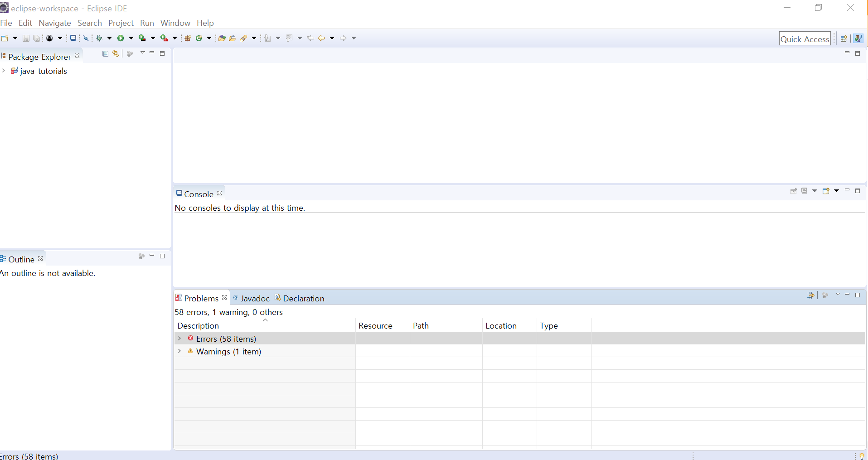The width and height of the screenshot is (868, 460).
Task: Open the Edit menu
Action: click(25, 23)
